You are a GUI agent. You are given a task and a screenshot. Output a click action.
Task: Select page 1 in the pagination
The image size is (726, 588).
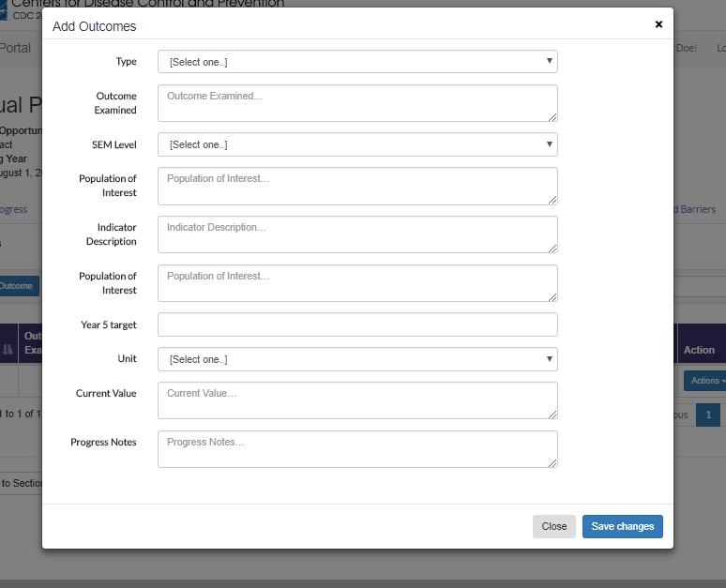click(x=709, y=415)
